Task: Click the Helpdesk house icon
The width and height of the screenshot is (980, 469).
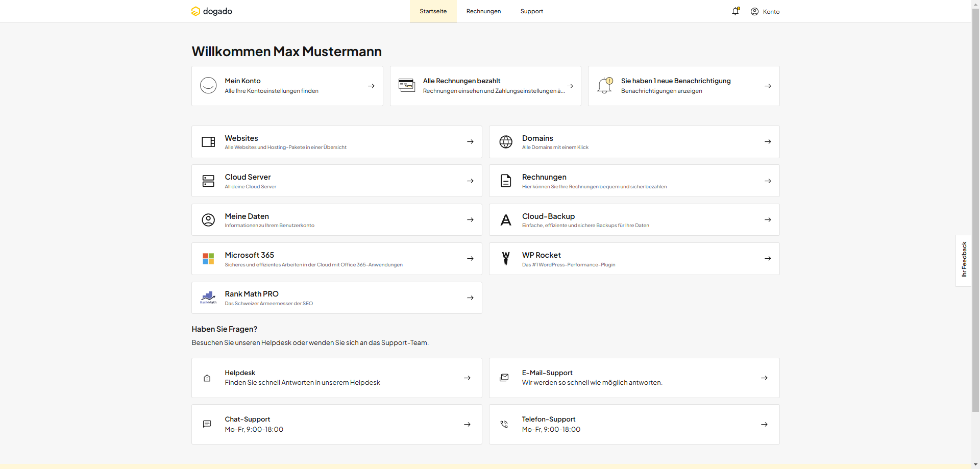Action: 207,378
